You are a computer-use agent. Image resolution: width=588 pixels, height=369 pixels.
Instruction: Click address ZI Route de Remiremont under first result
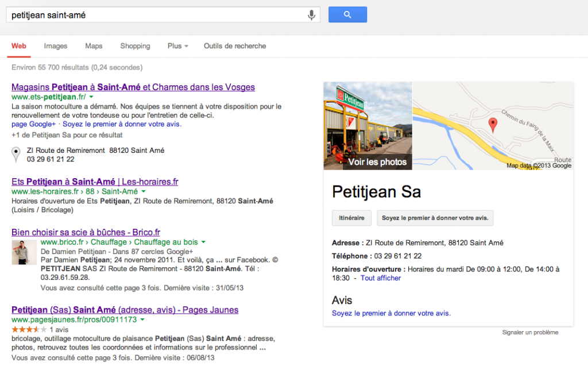pyautogui.click(x=96, y=151)
